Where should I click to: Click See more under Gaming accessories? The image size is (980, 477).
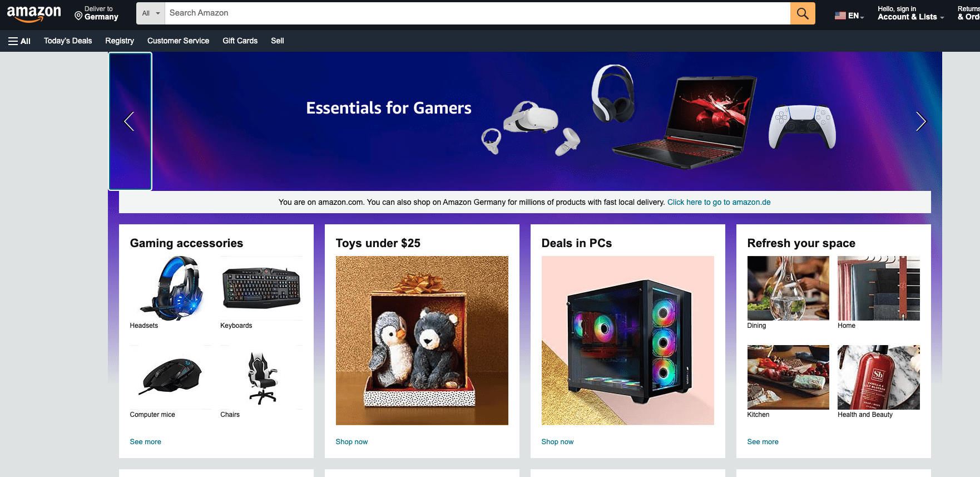coord(146,441)
